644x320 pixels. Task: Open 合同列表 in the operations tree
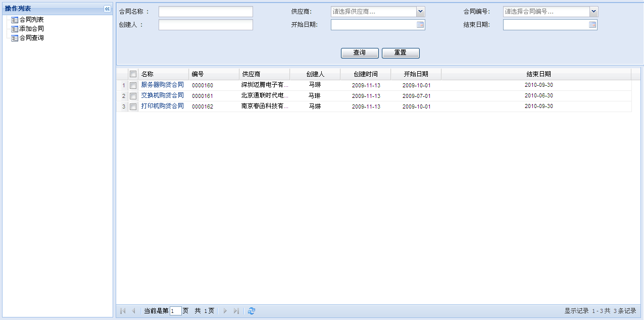point(31,20)
